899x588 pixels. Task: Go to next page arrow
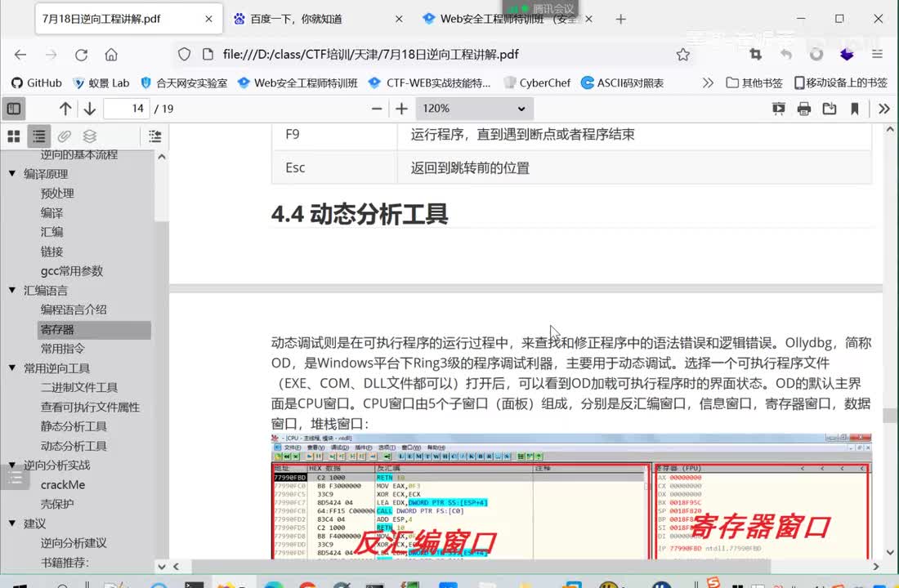click(x=89, y=109)
